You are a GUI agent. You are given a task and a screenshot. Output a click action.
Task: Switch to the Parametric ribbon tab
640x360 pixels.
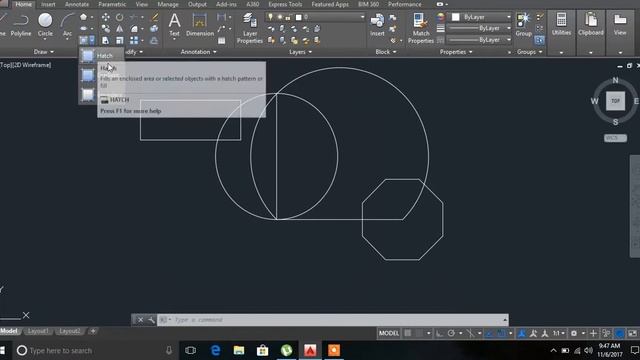(112, 4)
